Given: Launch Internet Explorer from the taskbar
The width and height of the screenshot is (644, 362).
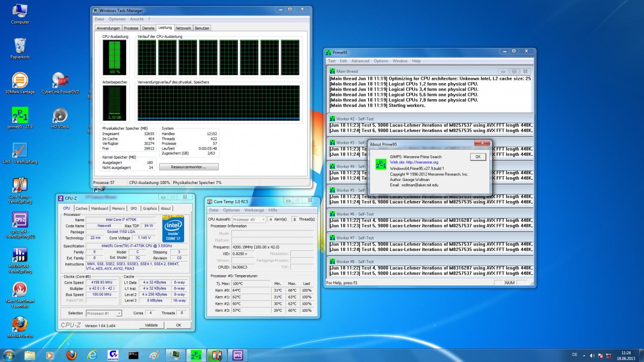Looking at the screenshot, I should pos(92,355).
